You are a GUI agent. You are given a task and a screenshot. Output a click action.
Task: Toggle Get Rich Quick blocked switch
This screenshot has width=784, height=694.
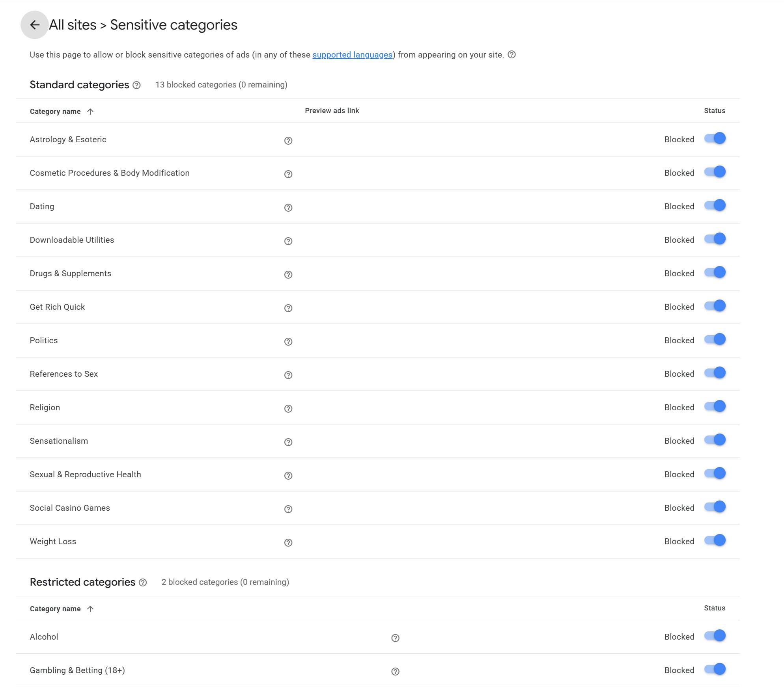click(715, 306)
